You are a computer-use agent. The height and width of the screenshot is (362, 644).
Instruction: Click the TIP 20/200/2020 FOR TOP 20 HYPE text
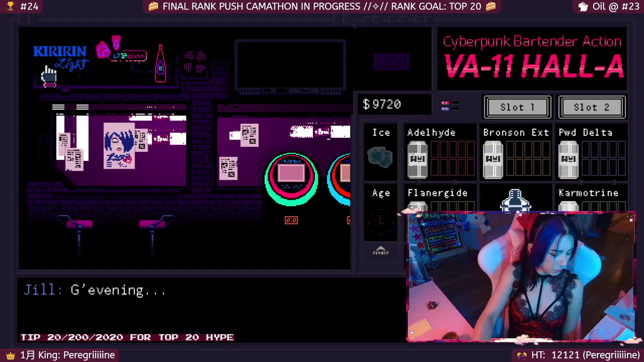pyautogui.click(x=127, y=337)
